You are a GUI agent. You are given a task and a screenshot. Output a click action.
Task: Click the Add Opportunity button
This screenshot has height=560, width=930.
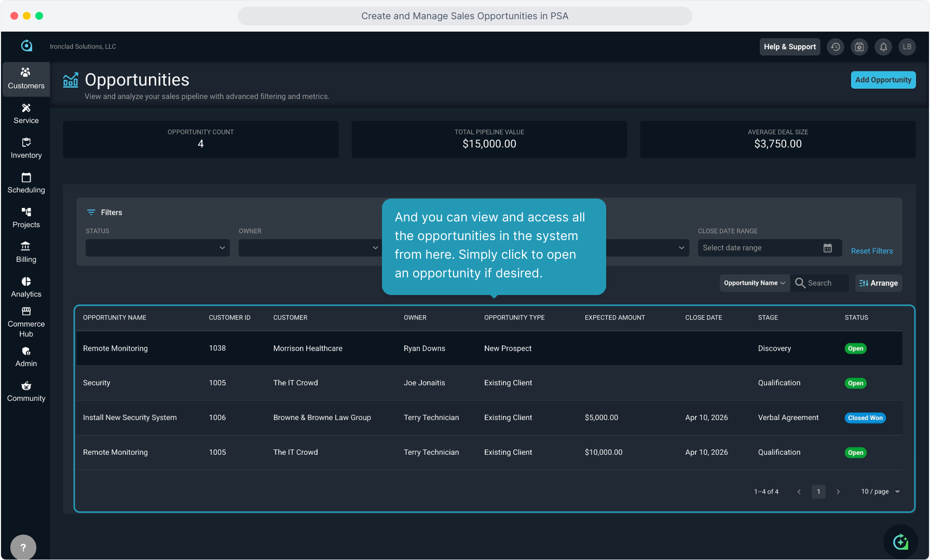coord(883,80)
